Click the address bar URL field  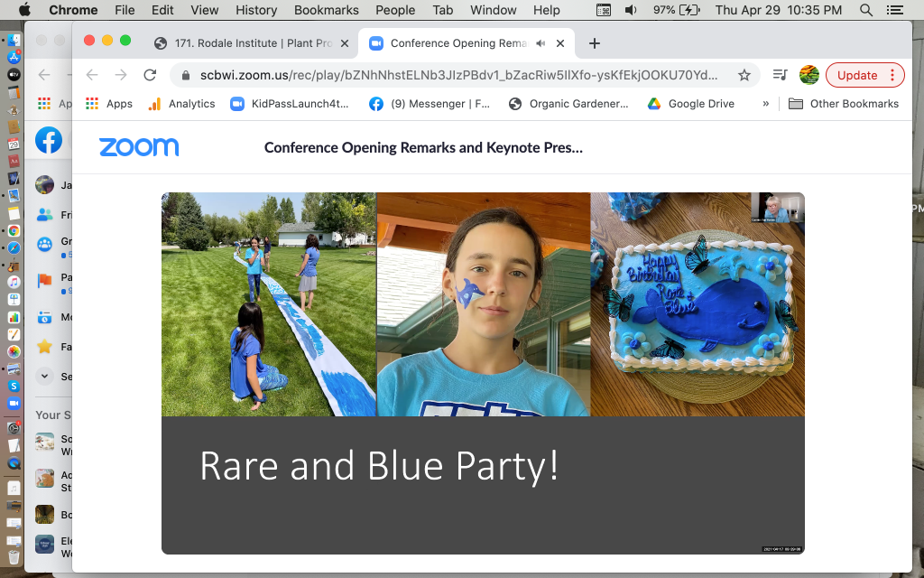pos(458,75)
